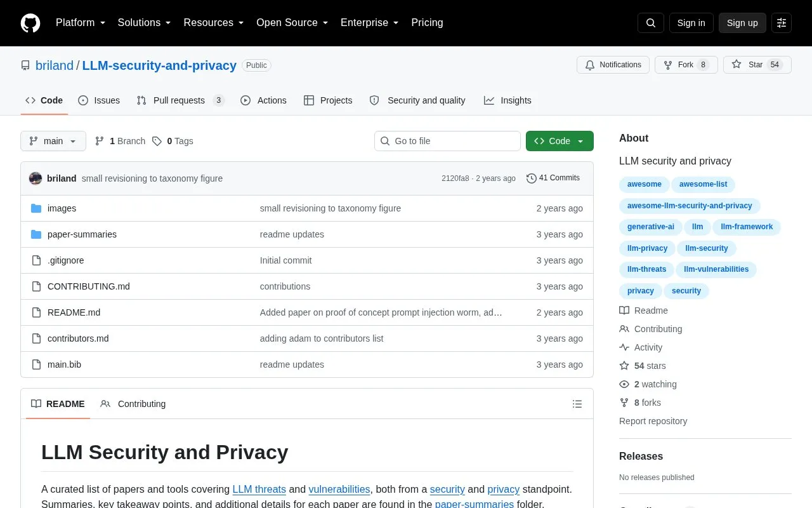Open the README outline list icon
812x508 pixels.
point(577,404)
